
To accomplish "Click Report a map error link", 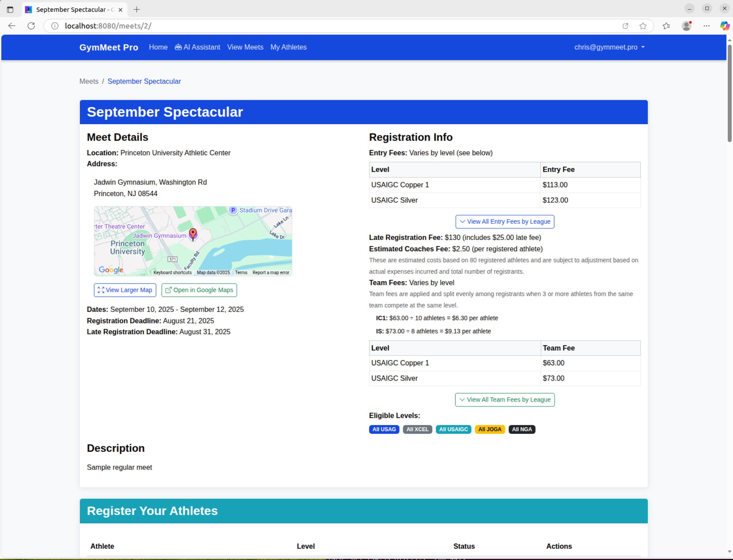I will tap(271, 273).
